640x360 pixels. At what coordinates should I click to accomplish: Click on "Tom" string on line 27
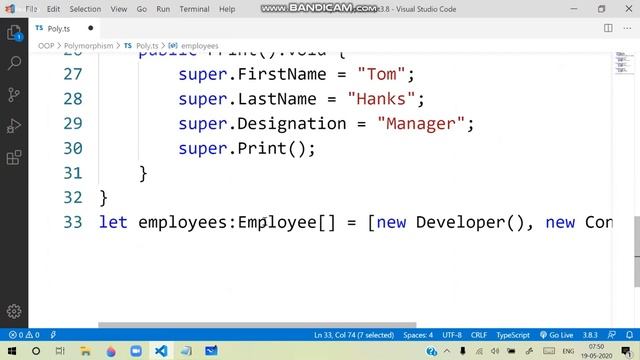381,74
